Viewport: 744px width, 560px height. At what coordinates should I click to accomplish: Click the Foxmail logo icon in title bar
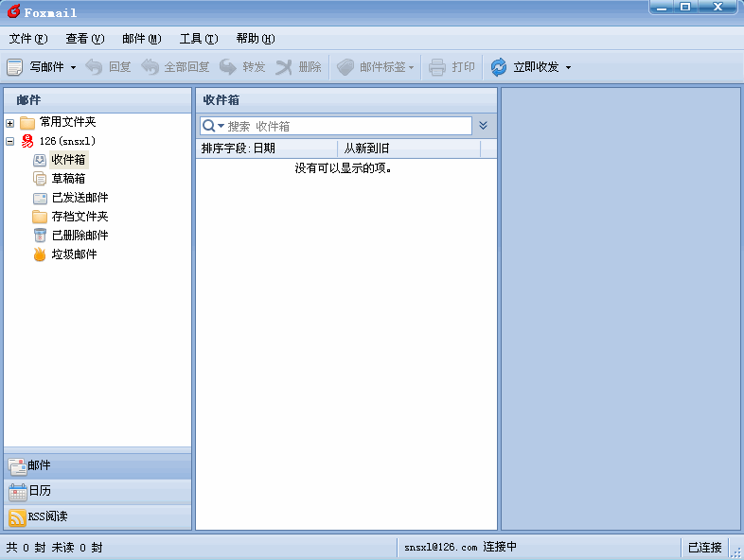click(x=14, y=10)
